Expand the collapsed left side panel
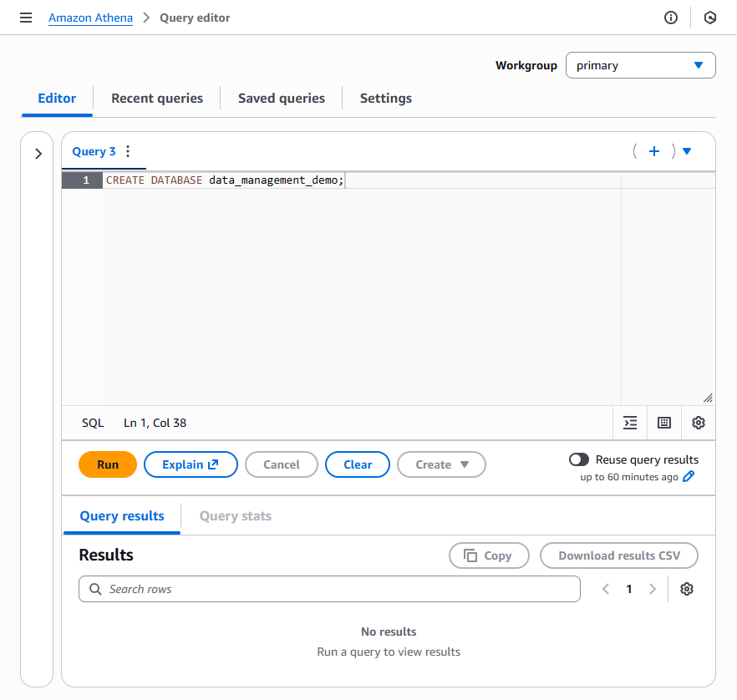The image size is (737, 700). 38,154
